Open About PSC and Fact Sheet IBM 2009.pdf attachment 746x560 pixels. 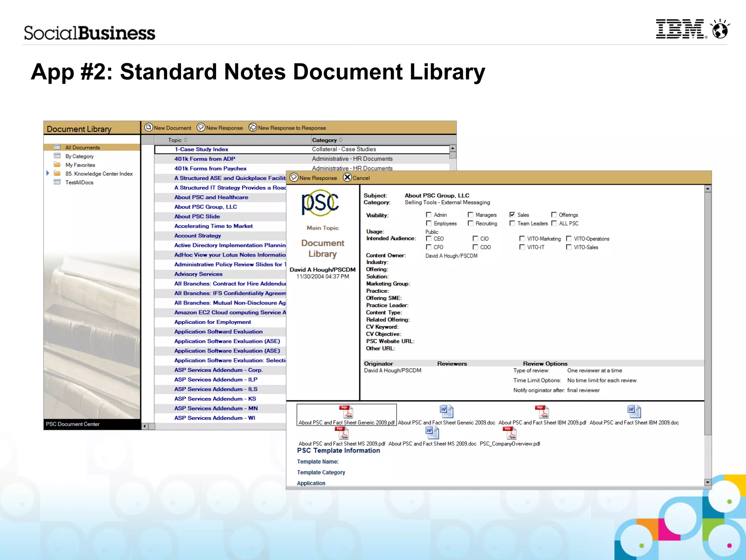click(x=542, y=415)
